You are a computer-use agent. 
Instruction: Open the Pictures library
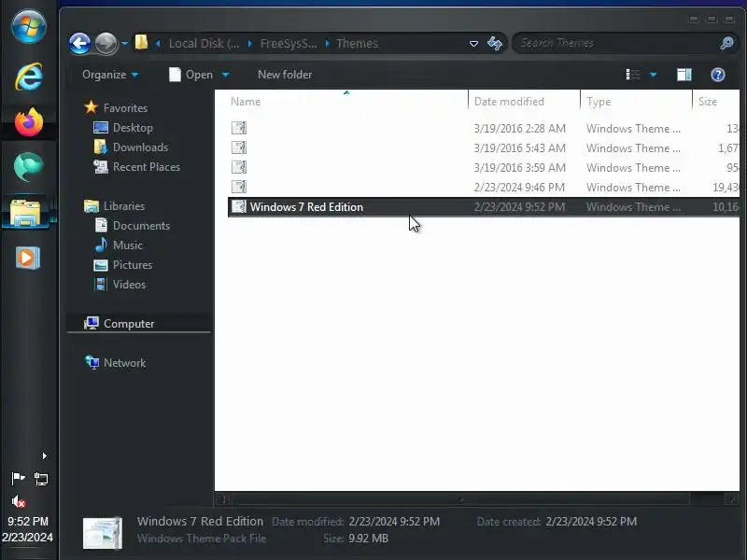tap(123, 265)
